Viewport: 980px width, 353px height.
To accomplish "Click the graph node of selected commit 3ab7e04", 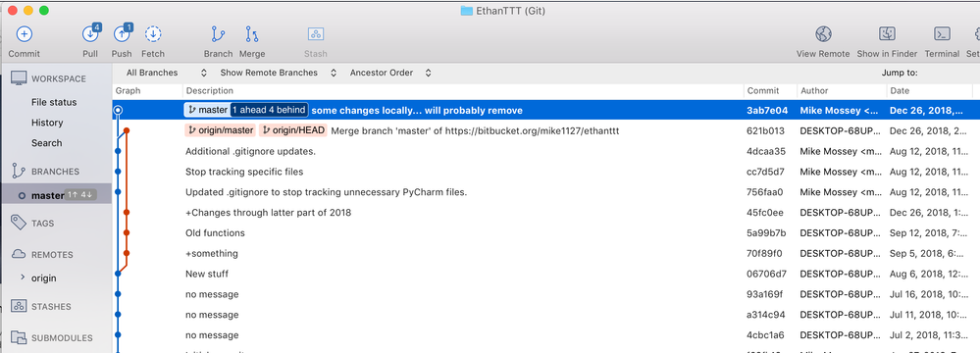I will tap(118, 110).
